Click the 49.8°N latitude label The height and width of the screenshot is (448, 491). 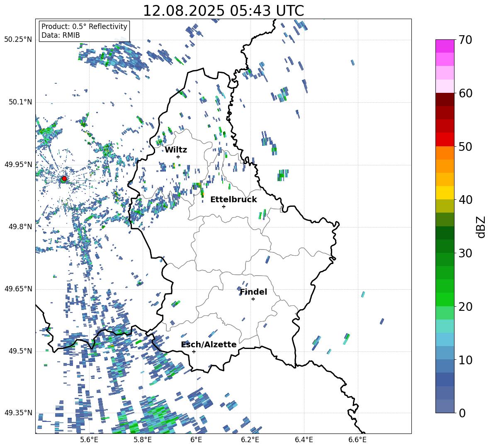[20, 227]
